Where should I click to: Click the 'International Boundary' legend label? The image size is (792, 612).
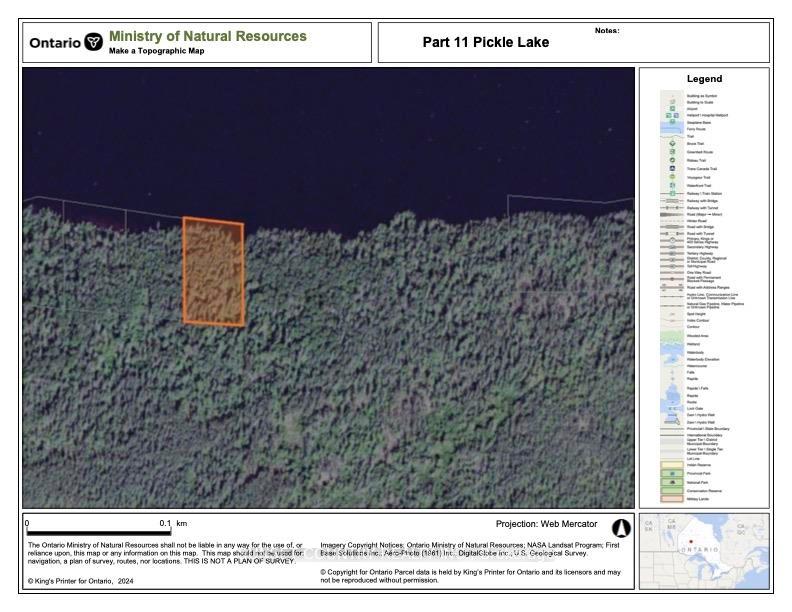[x=704, y=435]
